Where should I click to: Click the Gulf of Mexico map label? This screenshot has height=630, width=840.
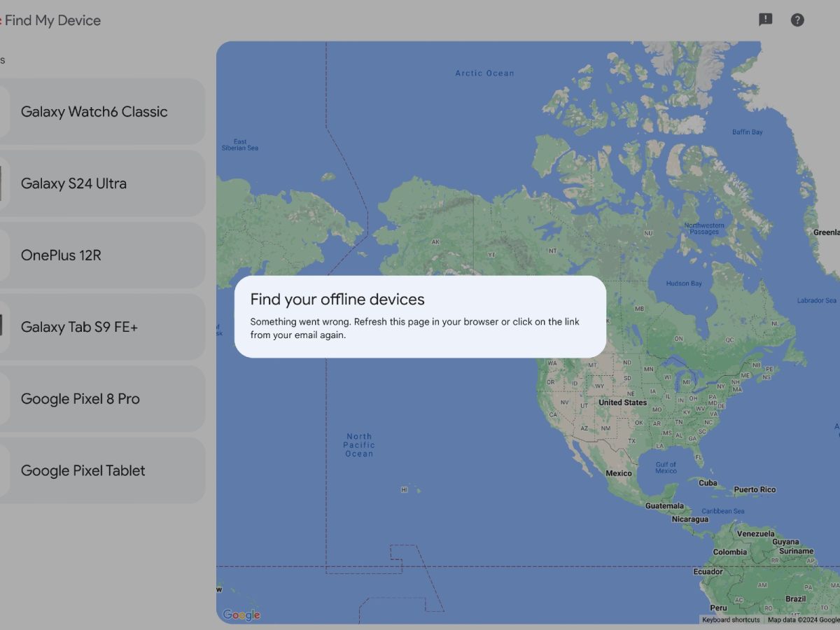pyautogui.click(x=666, y=467)
